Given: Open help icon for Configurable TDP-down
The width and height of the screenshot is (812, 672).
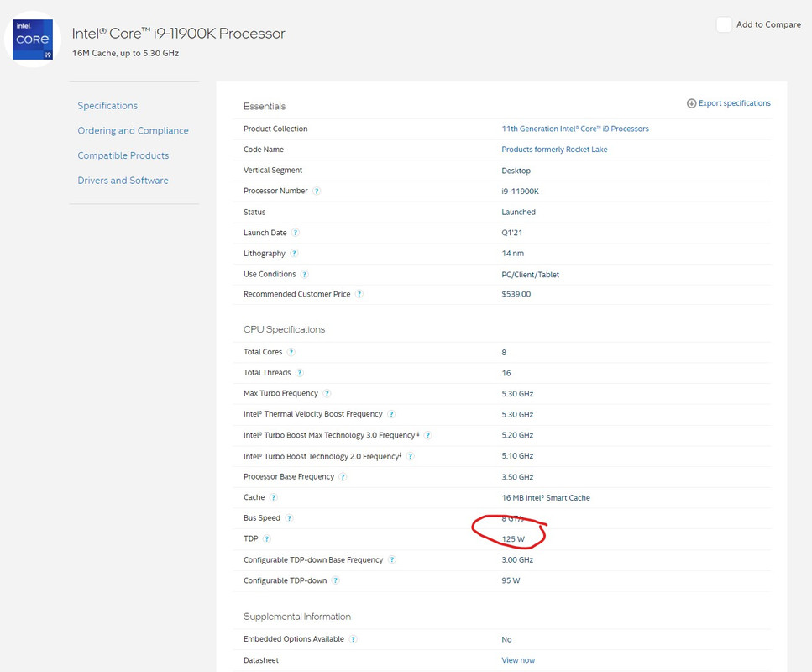Looking at the screenshot, I should 336,580.
